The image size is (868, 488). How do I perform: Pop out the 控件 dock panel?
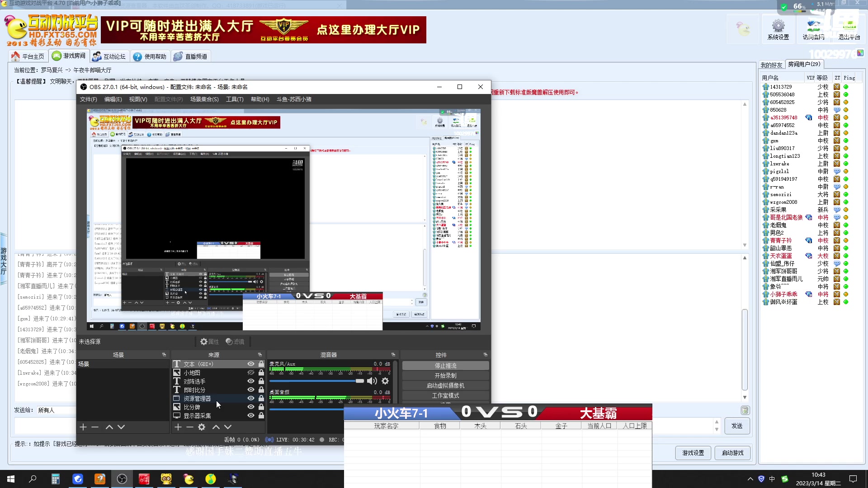click(486, 355)
